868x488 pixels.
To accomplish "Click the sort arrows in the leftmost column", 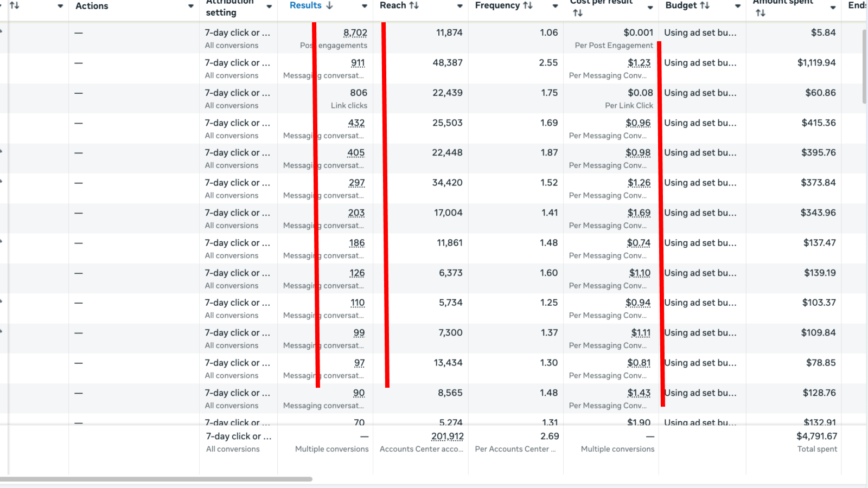I will coord(15,5).
